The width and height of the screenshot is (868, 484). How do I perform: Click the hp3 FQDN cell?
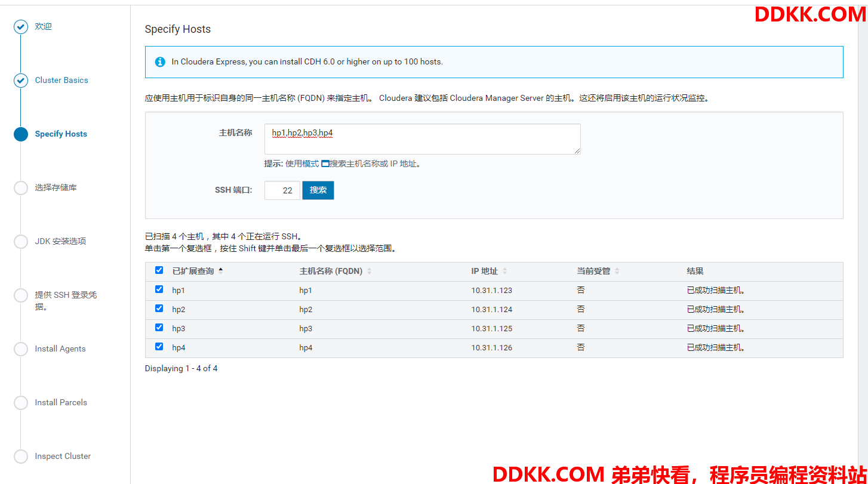pyautogui.click(x=306, y=329)
